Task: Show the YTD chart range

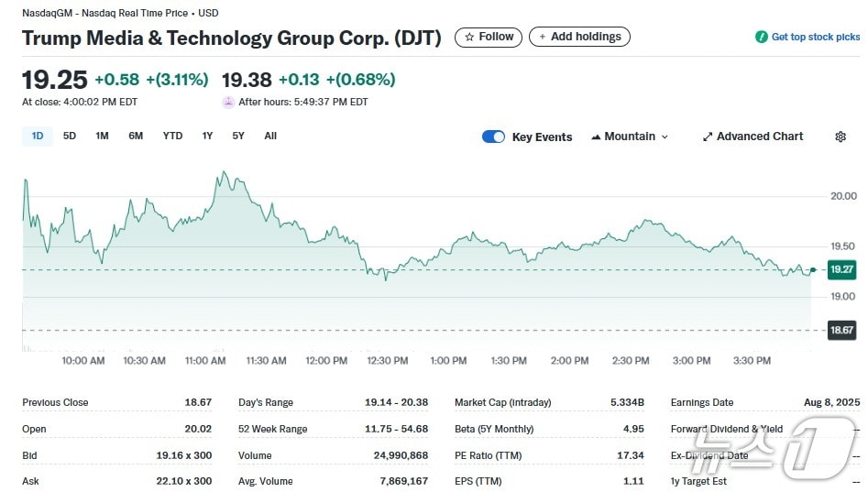Action: (172, 137)
